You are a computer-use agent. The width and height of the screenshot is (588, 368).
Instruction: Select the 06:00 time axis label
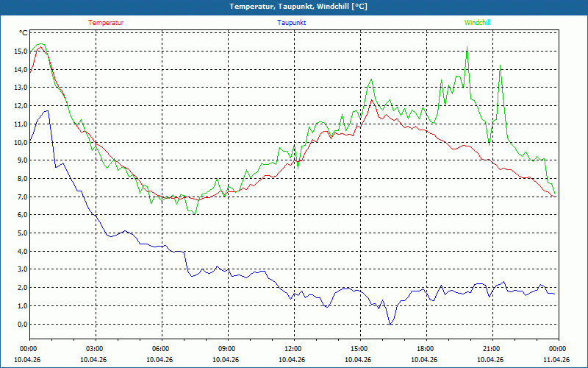pyautogui.click(x=161, y=349)
